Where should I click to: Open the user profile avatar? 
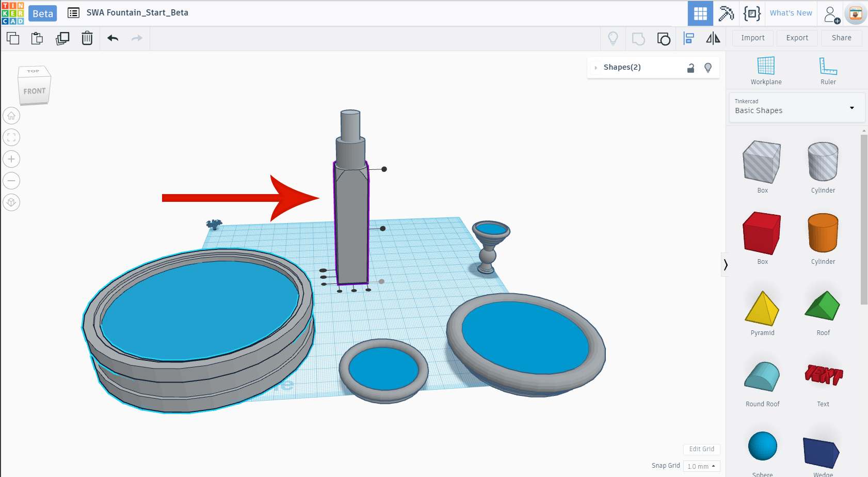tap(856, 14)
